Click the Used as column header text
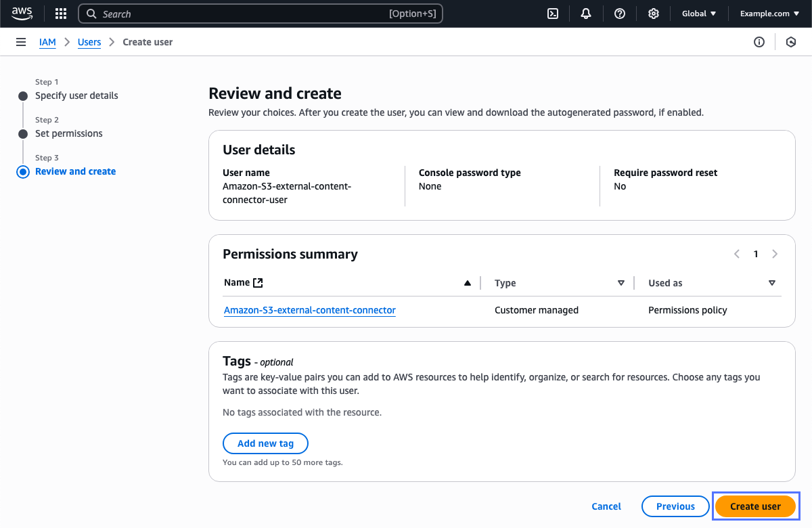 [x=665, y=283]
